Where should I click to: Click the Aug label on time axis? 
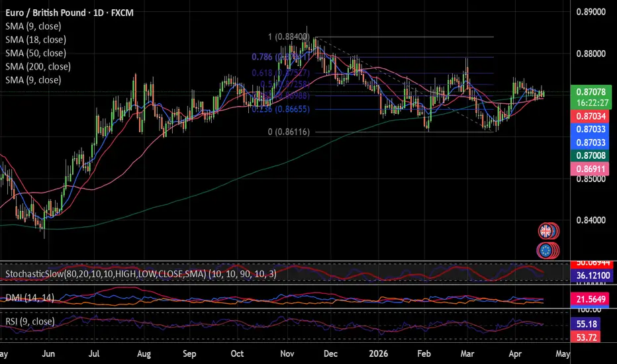(x=144, y=354)
